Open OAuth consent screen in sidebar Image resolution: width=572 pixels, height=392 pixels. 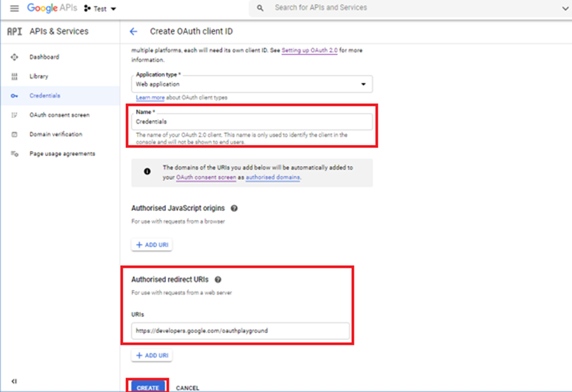coord(59,115)
